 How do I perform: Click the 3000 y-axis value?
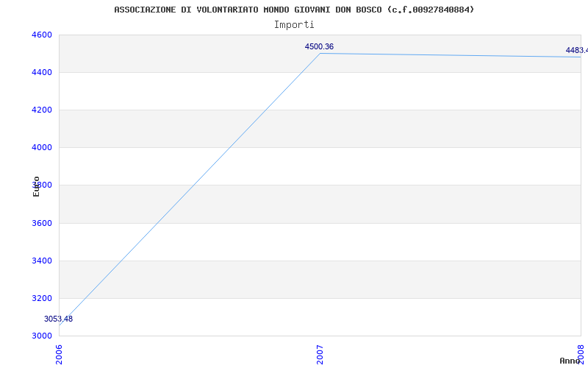coord(40,336)
